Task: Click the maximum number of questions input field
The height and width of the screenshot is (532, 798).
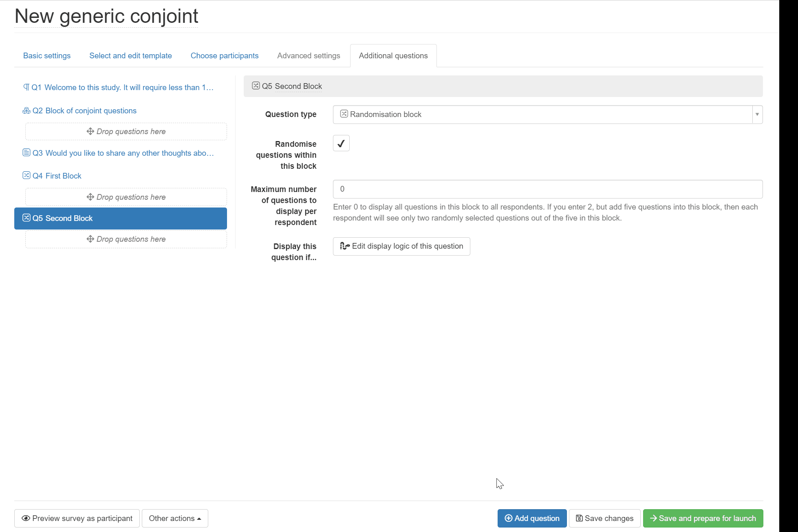Action: pos(548,189)
